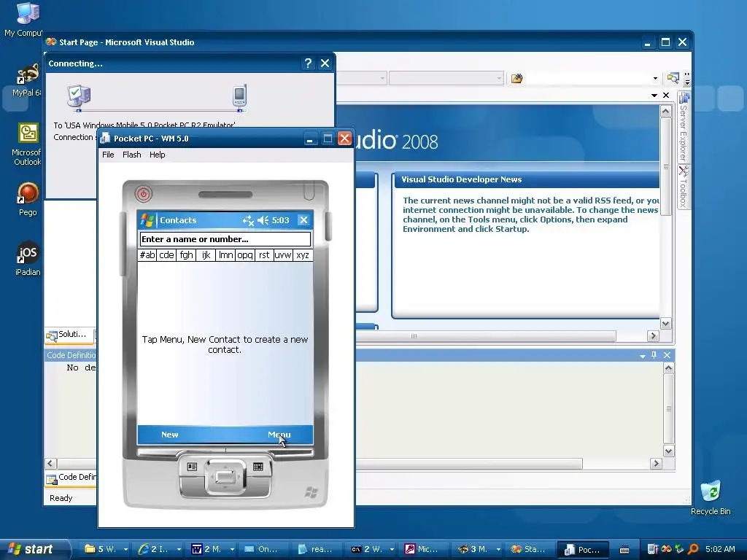Tap the Menu soft key in Contacts

279,435
